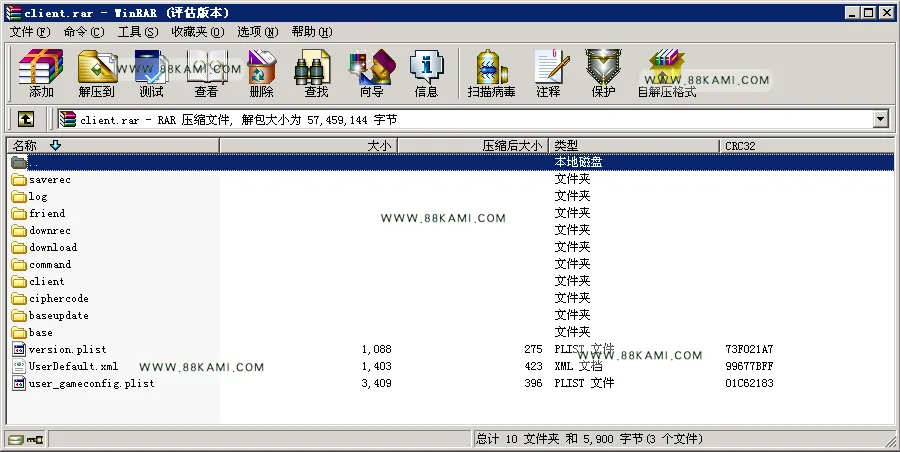Image resolution: width=900 pixels, height=452 pixels.
Task: Open the 文件(F) menu
Action: click(30, 32)
